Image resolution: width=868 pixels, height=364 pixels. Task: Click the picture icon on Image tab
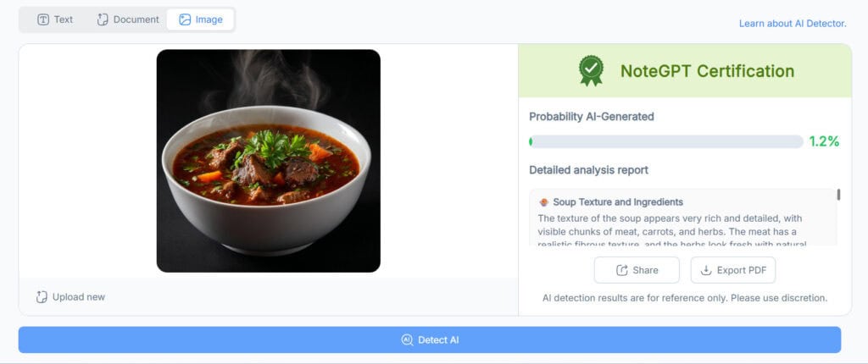click(185, 19)
